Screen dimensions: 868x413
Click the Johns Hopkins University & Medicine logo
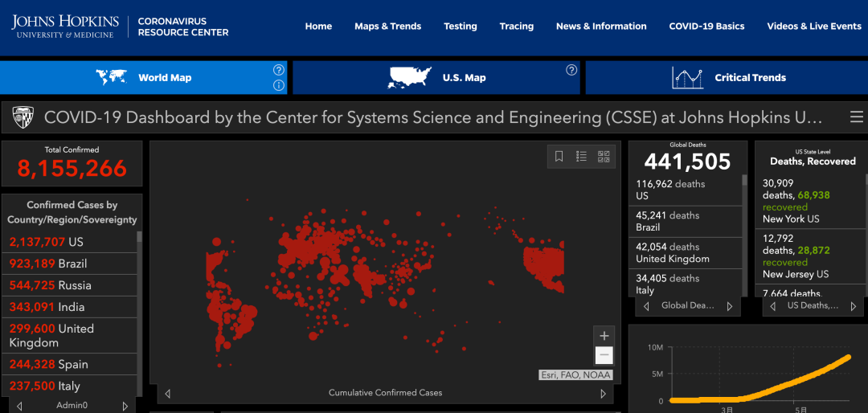coord(65,27)
